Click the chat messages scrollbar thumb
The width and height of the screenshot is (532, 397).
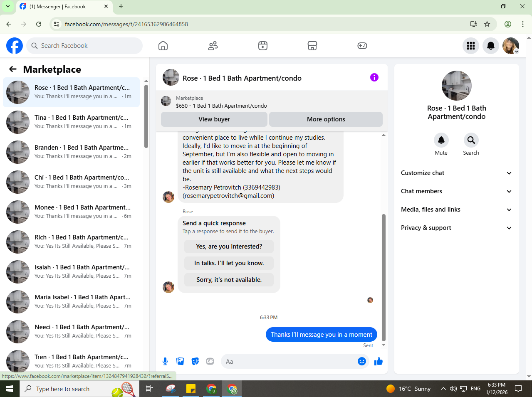(x=384, y=277)
